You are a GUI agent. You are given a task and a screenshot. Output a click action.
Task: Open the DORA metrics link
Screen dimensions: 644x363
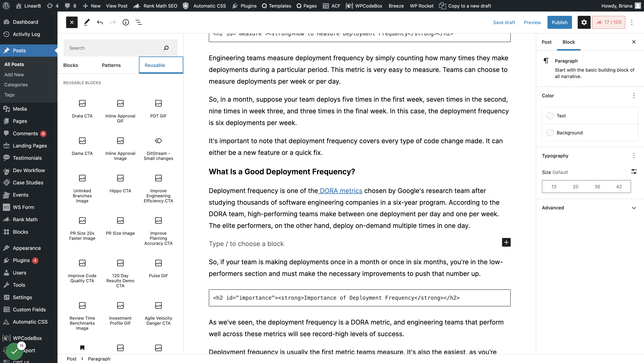coord(341,191)
